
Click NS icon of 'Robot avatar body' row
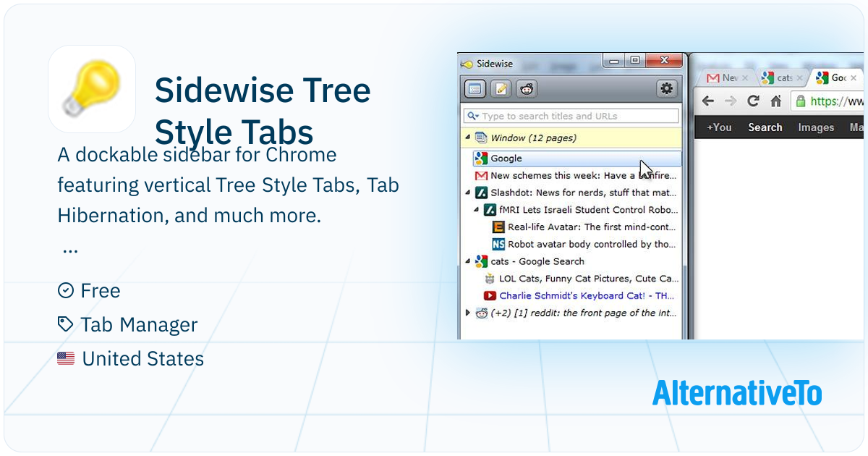[x=498, y=244]
